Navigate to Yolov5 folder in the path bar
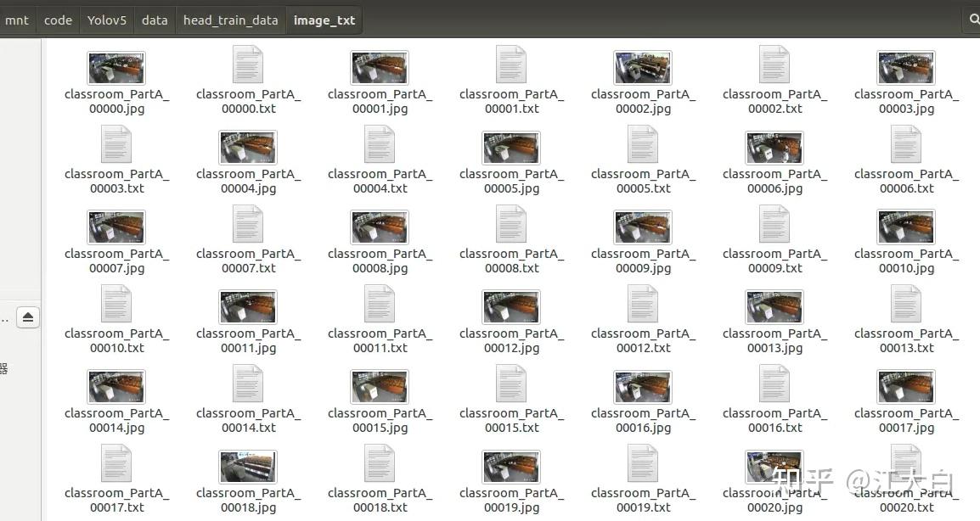 pos(107,20)
